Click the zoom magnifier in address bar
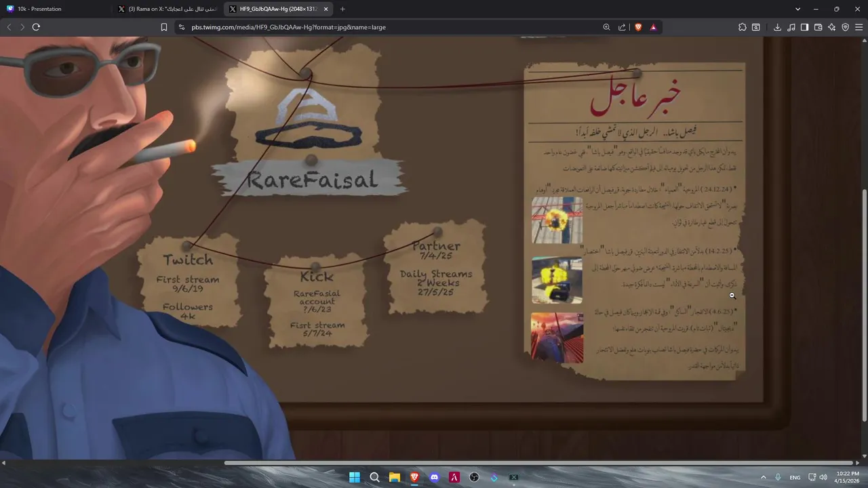The width and height of the screenshot is (868, 488). 606,27
